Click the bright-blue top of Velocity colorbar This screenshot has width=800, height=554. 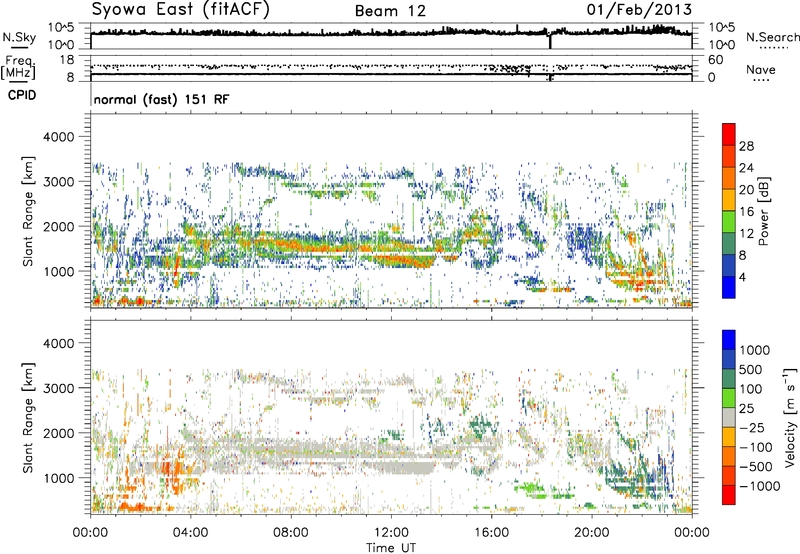coord(729,340)
